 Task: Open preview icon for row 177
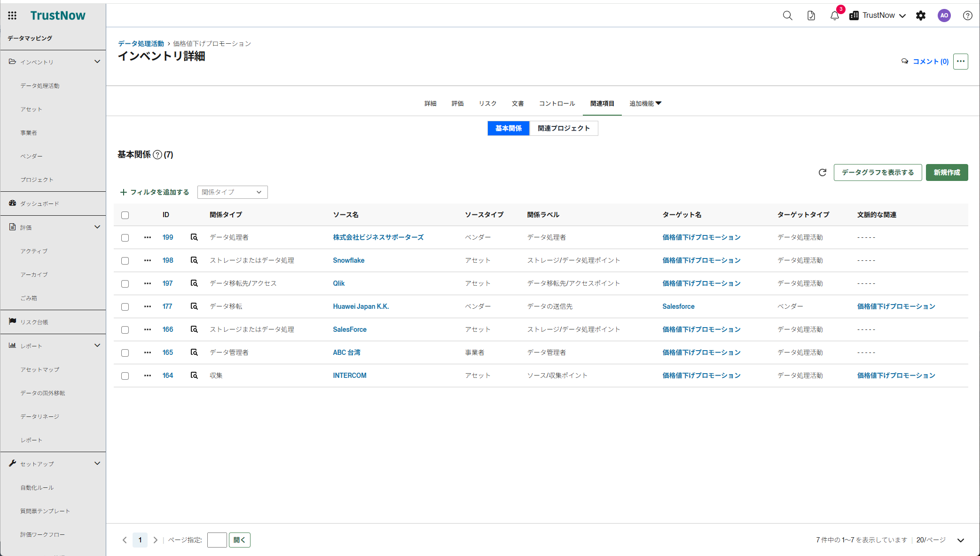pyautogui.click(x=194, y=306)
